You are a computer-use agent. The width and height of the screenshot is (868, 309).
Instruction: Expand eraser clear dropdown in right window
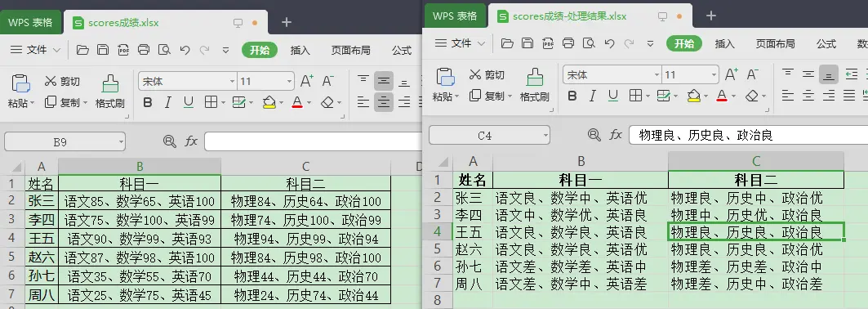coord(765,96)
